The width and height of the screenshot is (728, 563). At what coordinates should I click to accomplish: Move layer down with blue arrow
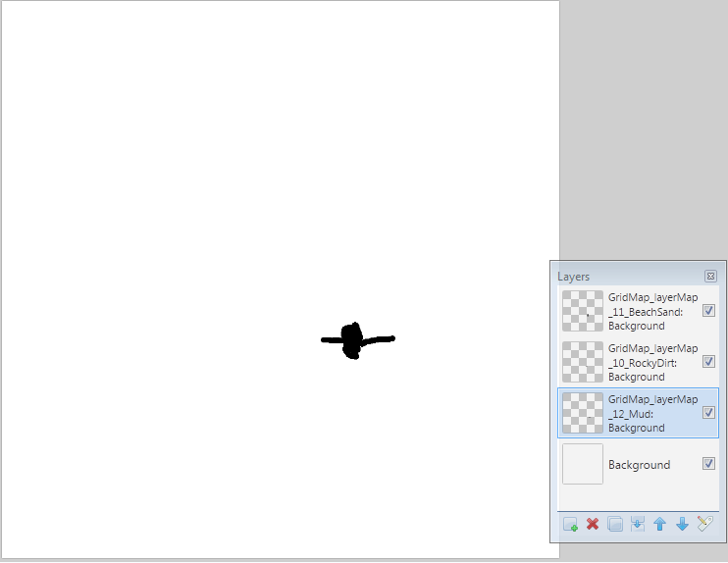tap(682, 524)
